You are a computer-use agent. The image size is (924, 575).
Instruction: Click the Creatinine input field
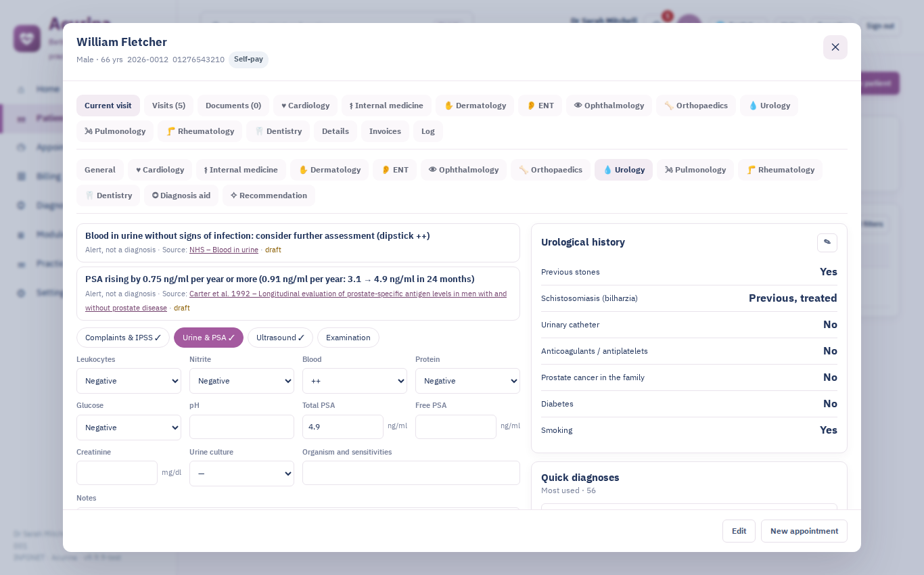[x=117, y=473]
